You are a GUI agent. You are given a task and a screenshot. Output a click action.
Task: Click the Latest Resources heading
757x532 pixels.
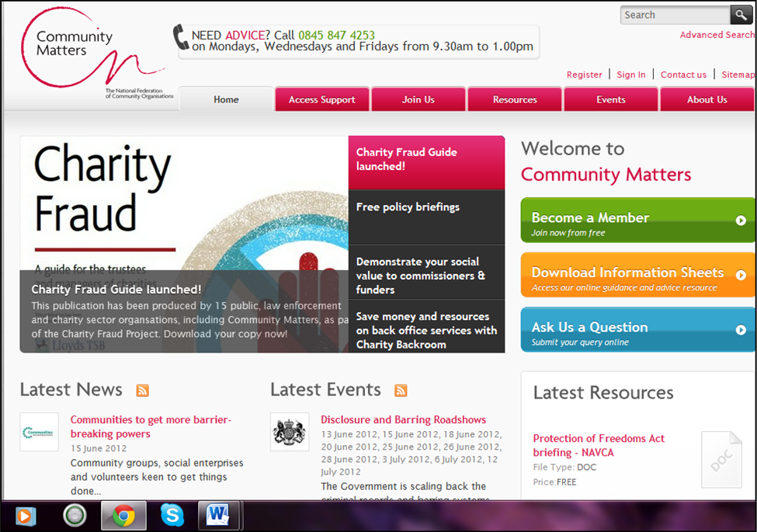[x=603, y=393]
